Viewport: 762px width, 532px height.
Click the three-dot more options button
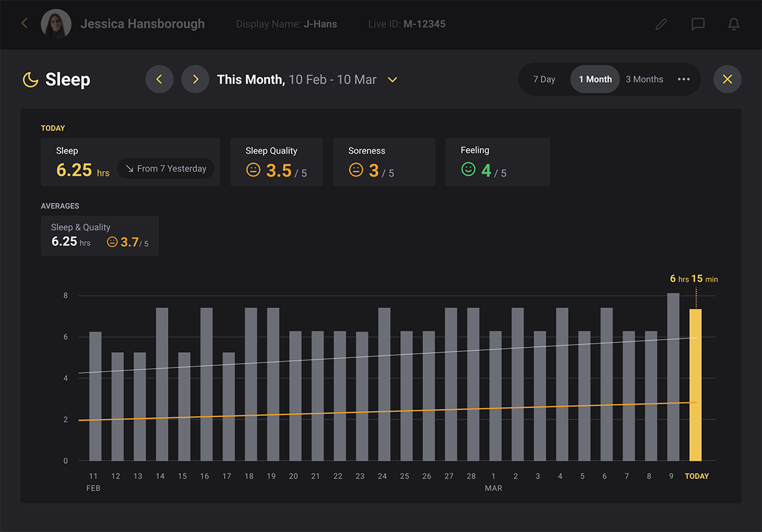[684, 80]
